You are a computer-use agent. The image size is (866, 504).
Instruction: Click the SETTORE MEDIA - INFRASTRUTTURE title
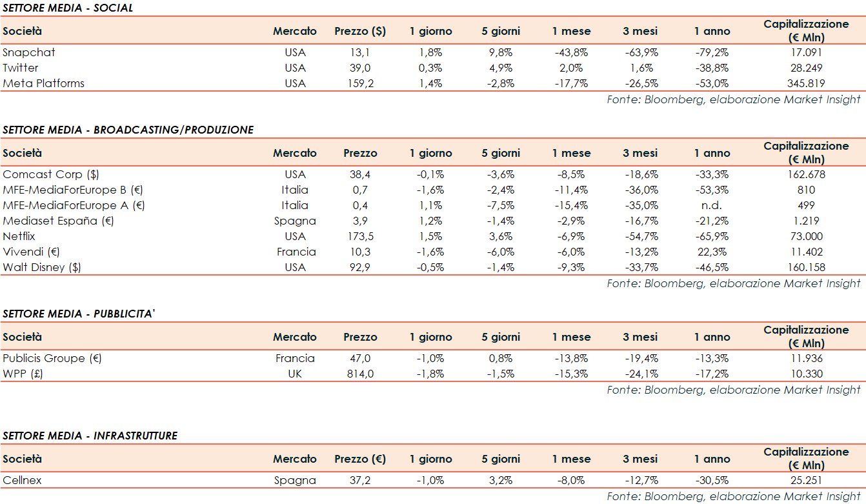pyautogui.click(x=90, y=436)
